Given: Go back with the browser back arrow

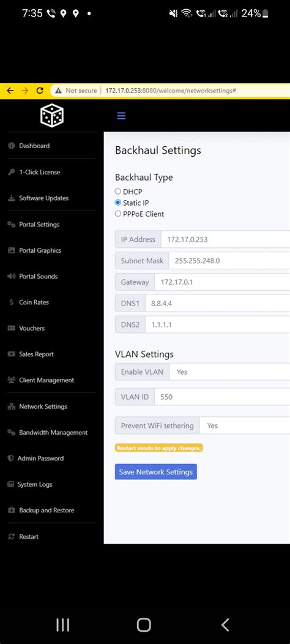Looking at the screenshot, I should 10,91.
